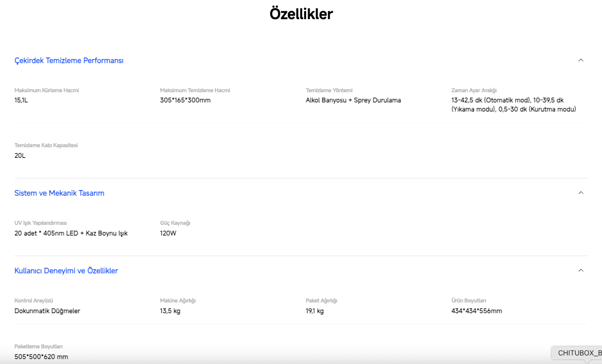
Task: Click the Zaman Ayar Aralığı label
Action: pos(474,90)
